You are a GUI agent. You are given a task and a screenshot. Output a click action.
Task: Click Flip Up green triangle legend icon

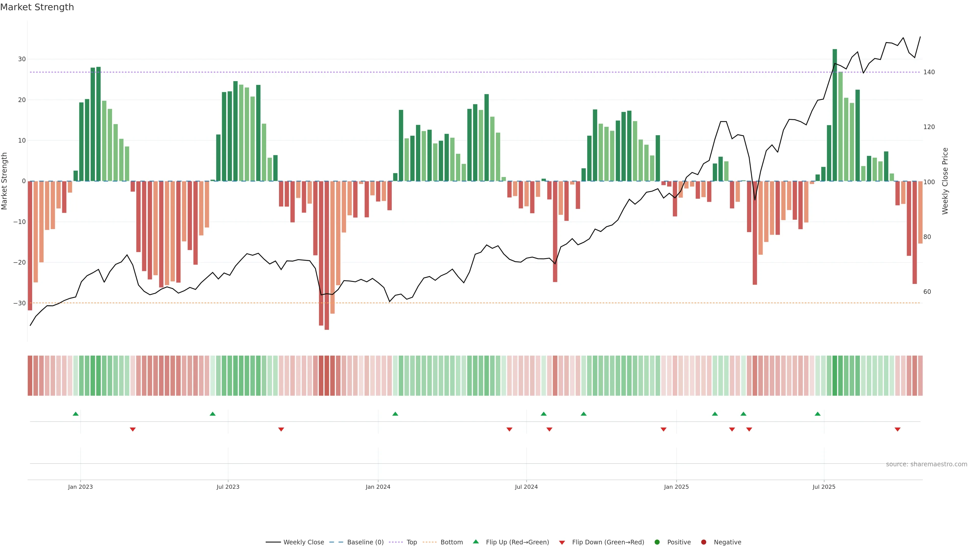point(475,542)
